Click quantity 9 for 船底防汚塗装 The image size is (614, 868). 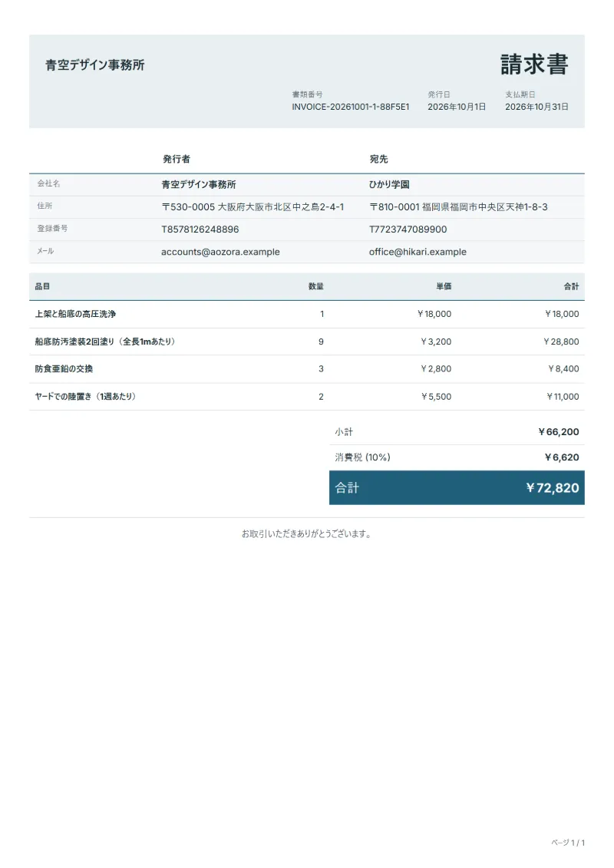pyautogui.click(x=321, y=342)
